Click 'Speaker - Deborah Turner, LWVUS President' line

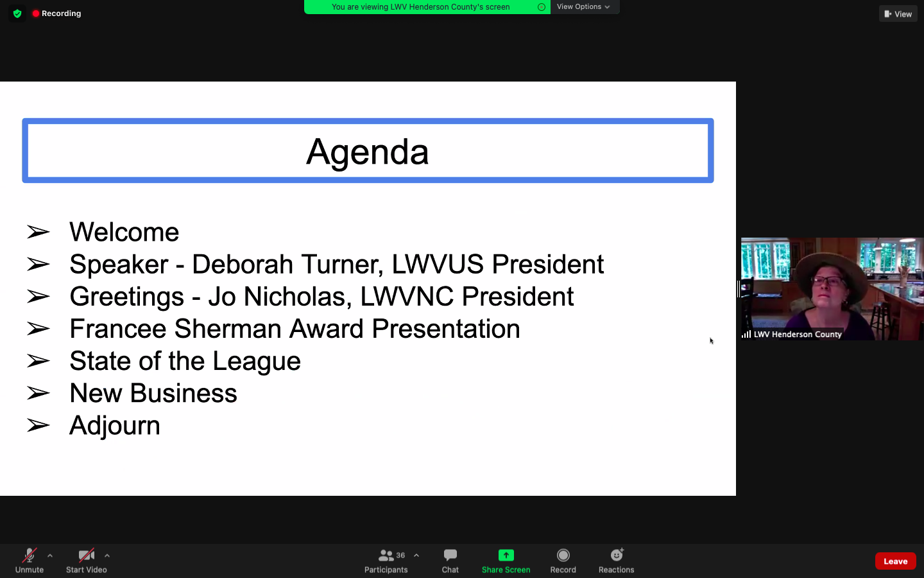[336, 265]
